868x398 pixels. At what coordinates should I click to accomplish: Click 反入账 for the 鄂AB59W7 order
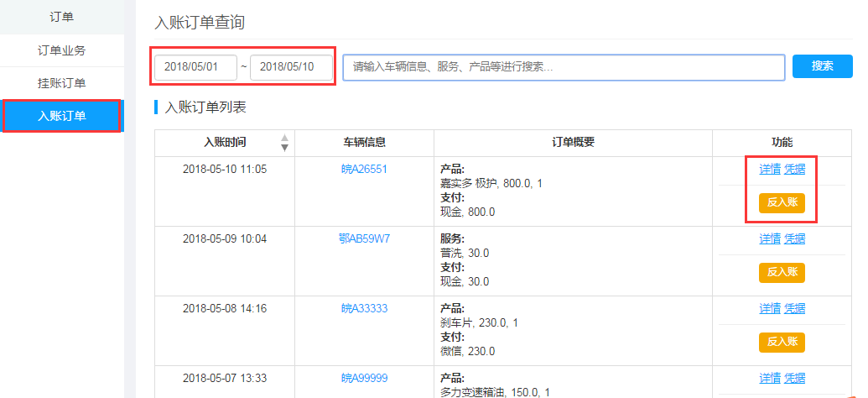782,273
